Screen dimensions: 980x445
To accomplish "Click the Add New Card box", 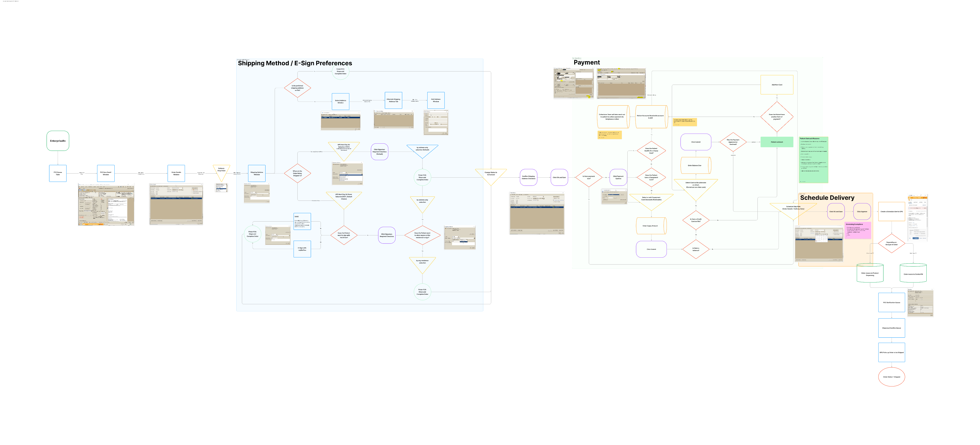I will coord(777,85).
